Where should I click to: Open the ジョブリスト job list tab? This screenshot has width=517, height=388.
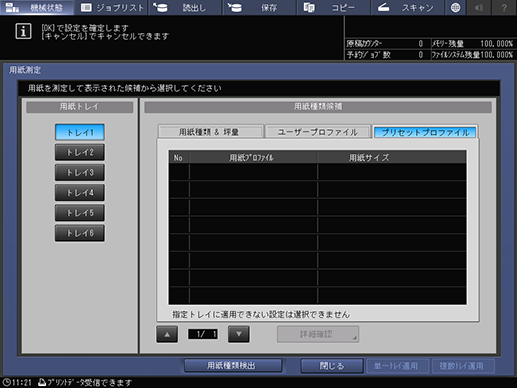coord(111,7)
